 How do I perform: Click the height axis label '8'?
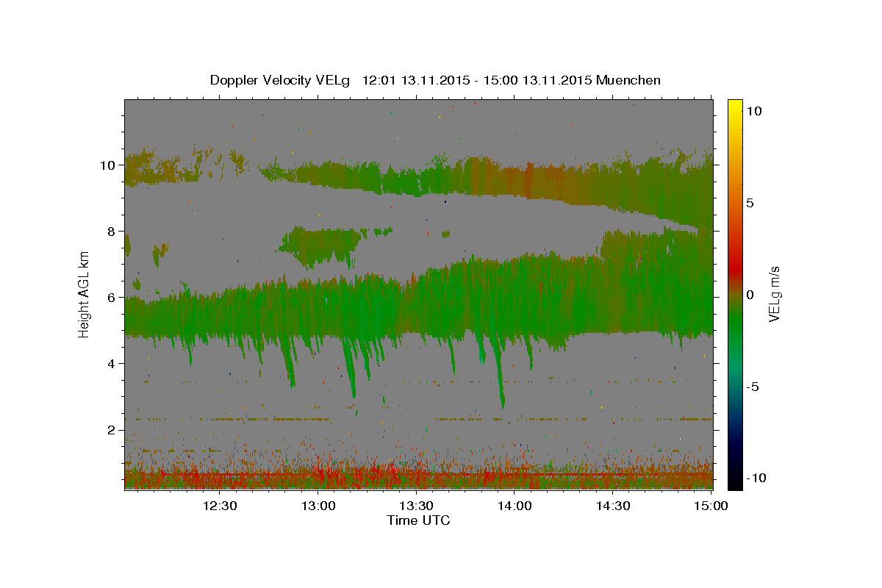pos(112,232)
